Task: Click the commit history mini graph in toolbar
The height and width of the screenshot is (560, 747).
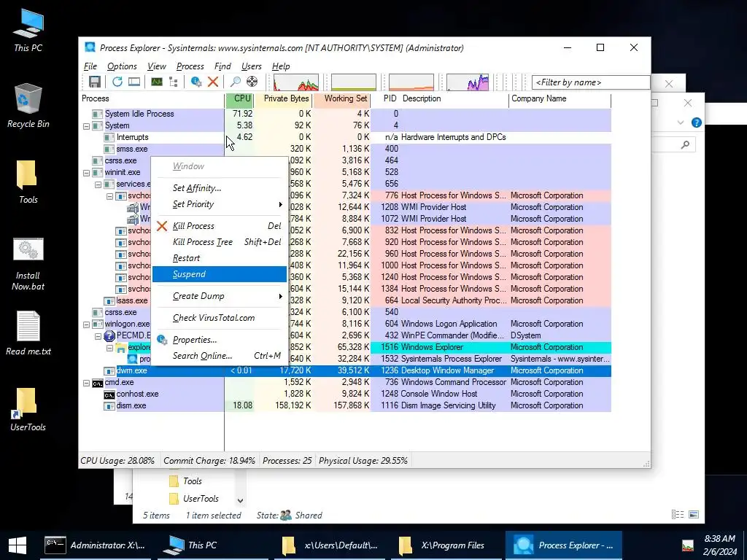Action: tap(354, 82)
